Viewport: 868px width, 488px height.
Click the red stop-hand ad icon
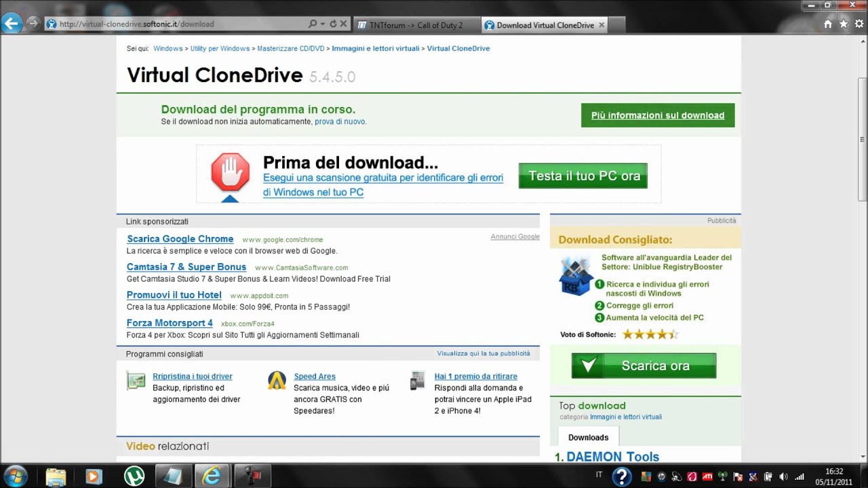(x=231, y=172)
